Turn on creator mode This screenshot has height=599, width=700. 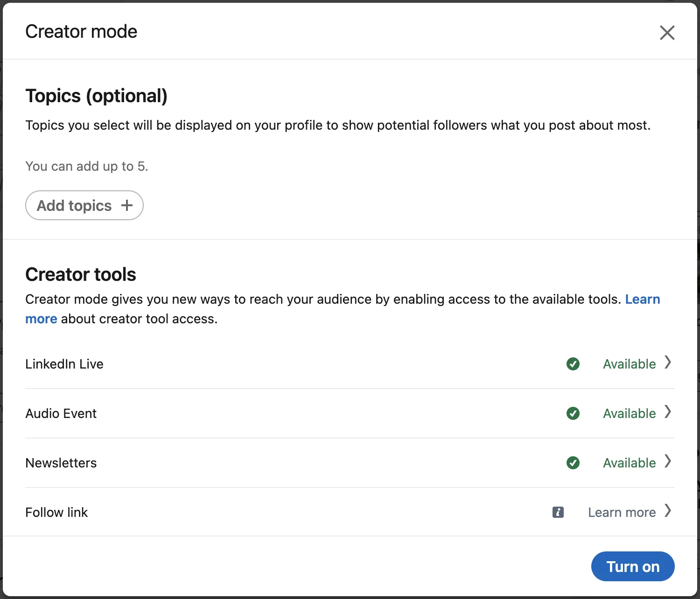tap(633, 566)
